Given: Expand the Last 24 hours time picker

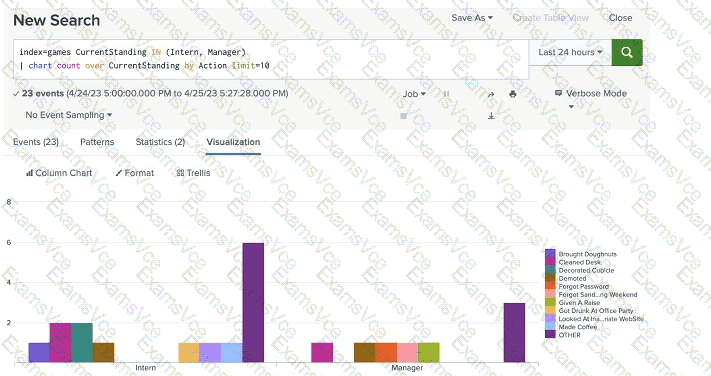Looking at the screenshot, I should 570,52.
